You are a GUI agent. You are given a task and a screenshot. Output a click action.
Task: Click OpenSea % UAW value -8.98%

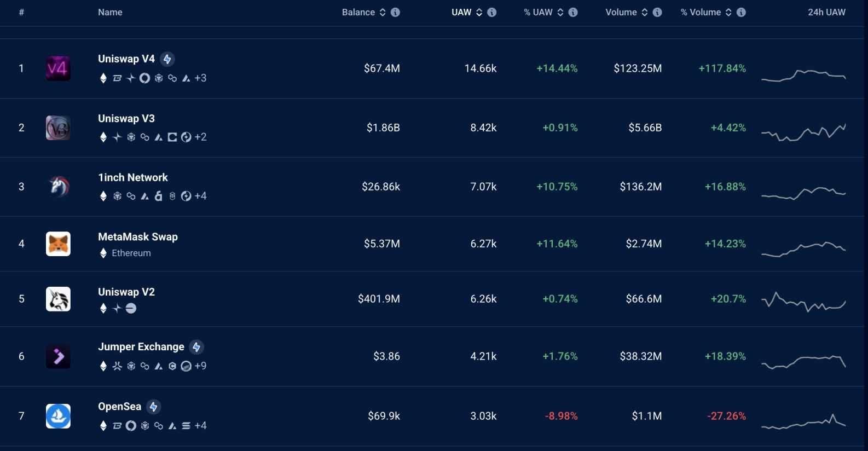click(561, 416)
